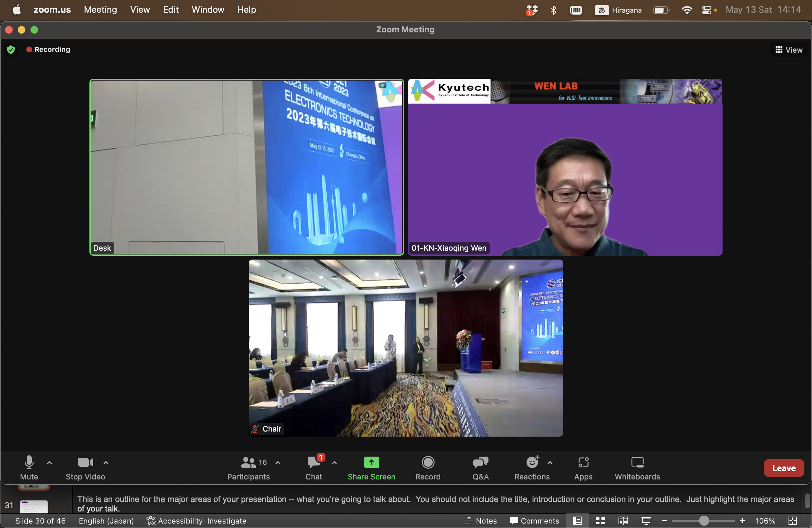Click the red Leave button
This screenshot has width=812, height=528.
click(784, 468)
